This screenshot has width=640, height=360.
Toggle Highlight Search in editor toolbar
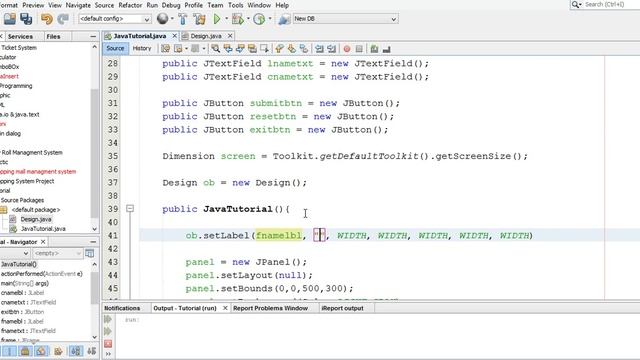[252, 49]
